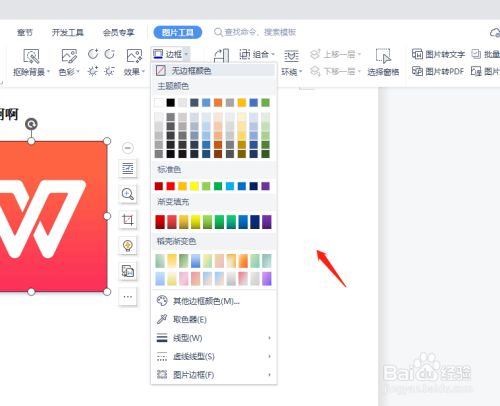The height and width of the screenshot is (406, 500).
Task: Pick the dark red standard color swatch
Action: click(x=159, y=186)
